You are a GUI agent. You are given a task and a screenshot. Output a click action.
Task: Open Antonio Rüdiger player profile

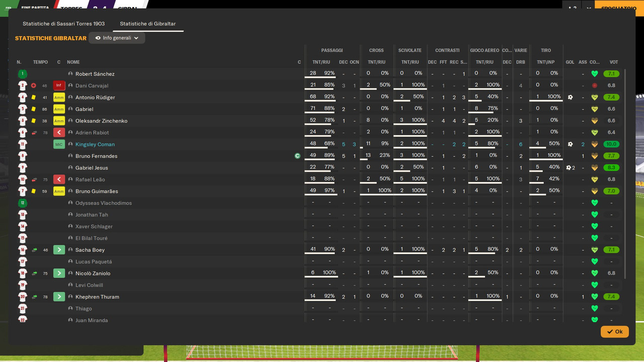point(95,98)
